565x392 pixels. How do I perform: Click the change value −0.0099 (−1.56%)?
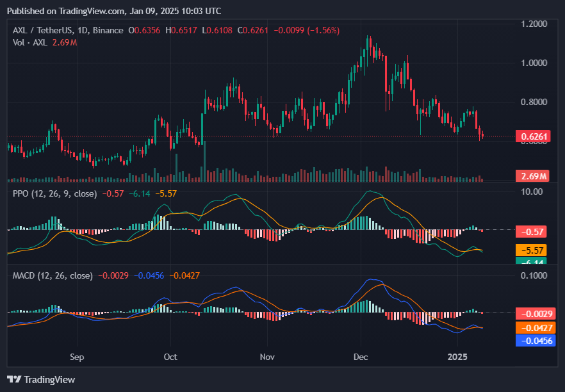(307, 30)
